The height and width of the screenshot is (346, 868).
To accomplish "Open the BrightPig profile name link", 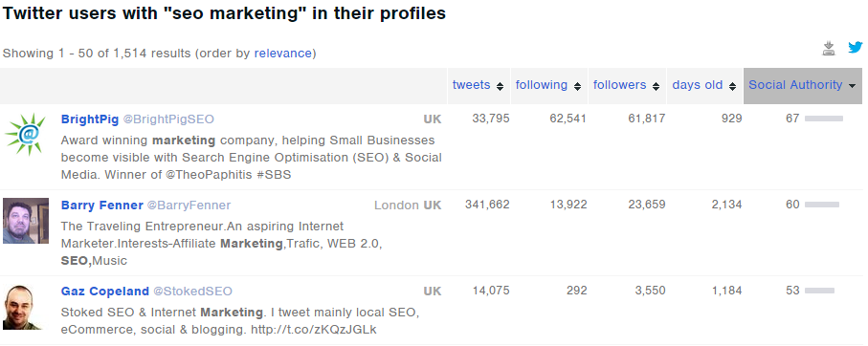I will coord(89,119).
